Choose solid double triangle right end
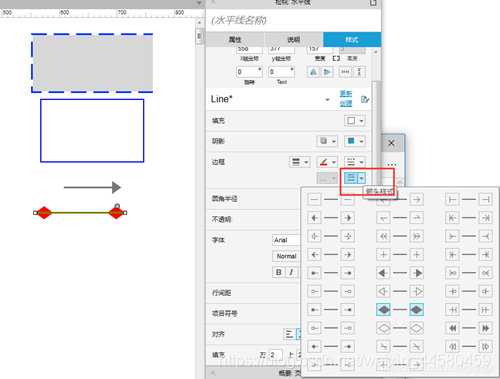 485,328
